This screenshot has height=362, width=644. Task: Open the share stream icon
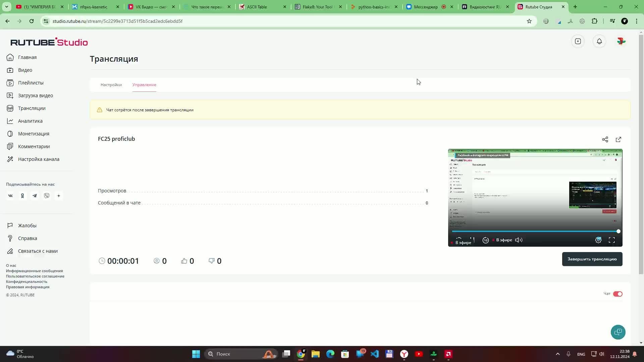605,139
